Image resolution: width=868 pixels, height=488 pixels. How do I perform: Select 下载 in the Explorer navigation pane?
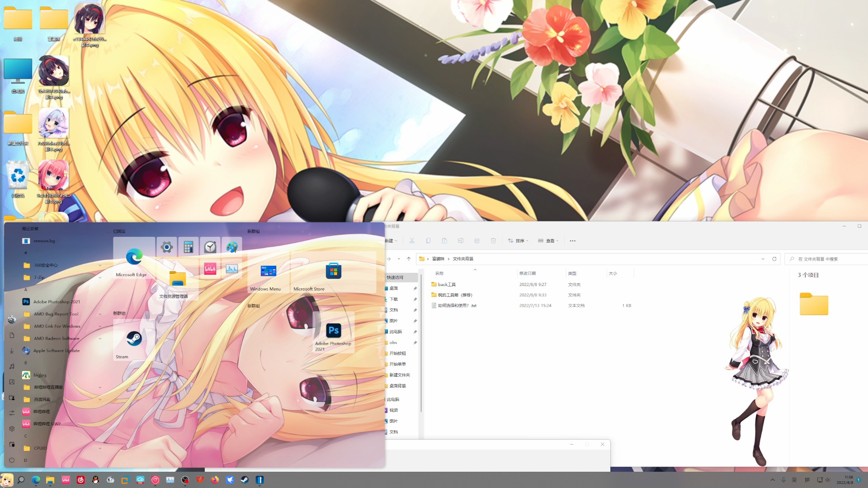click(x=394, y=299)
